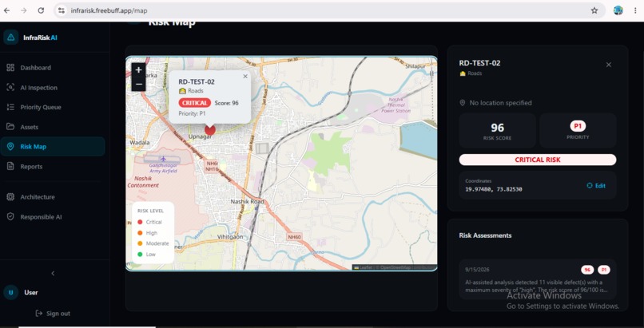The width and height of the screenshot is (644, 328).
Task: Go forward in browser history
Action: [x=24, y=10]
